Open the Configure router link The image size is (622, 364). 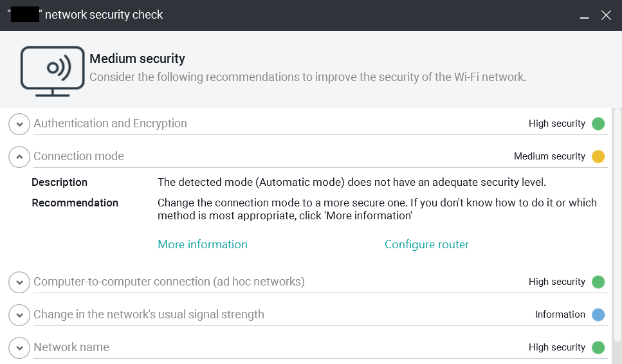tap(426, 244)
